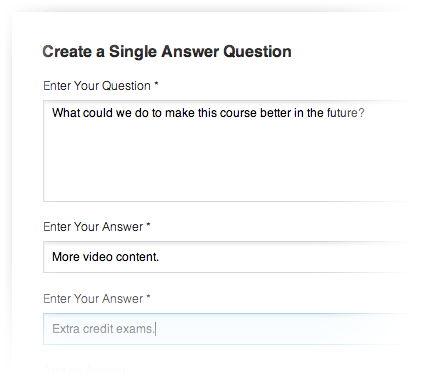
Task: Click the word 'credit' in second answer
Action: tap(98, 329)
